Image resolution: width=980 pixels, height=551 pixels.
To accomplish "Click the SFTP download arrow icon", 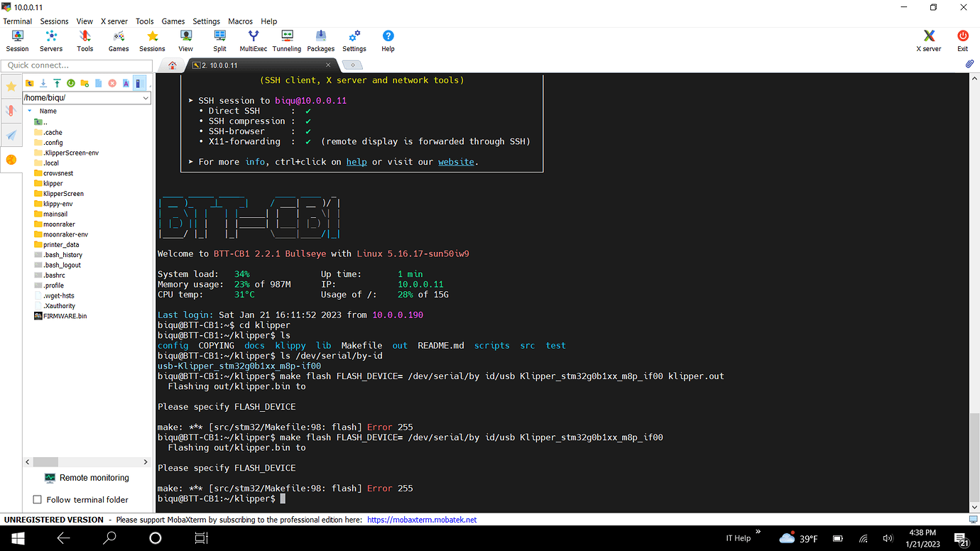I will (43, 83).
